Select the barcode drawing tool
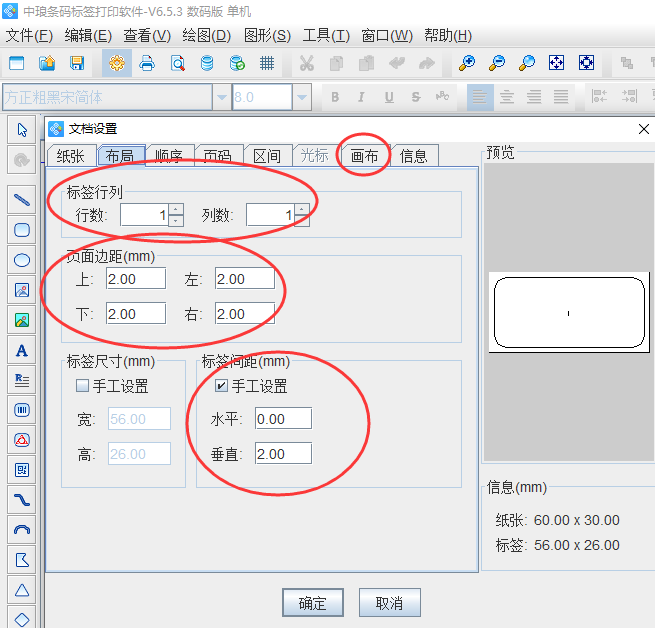655x628 pixels. coord(21,410)
